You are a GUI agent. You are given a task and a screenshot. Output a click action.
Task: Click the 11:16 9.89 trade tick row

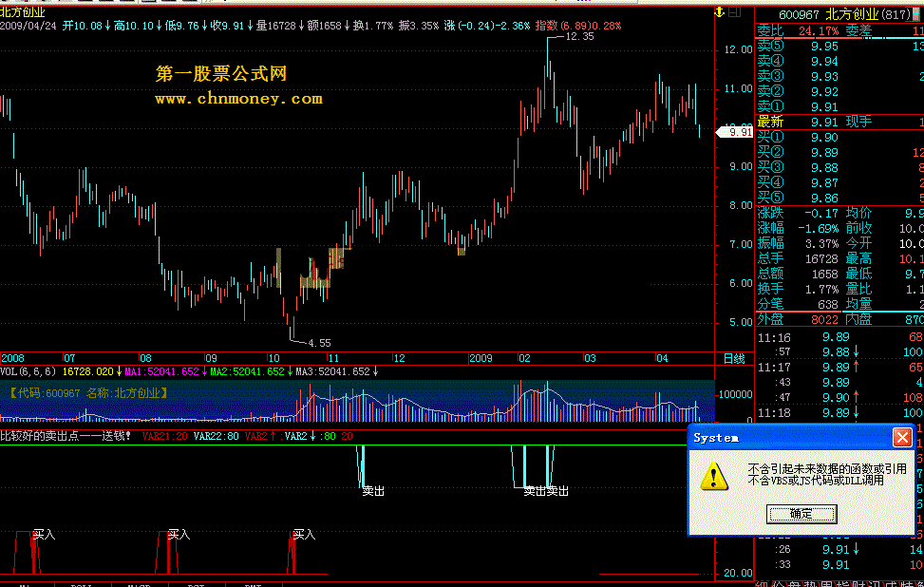point(839,338)
